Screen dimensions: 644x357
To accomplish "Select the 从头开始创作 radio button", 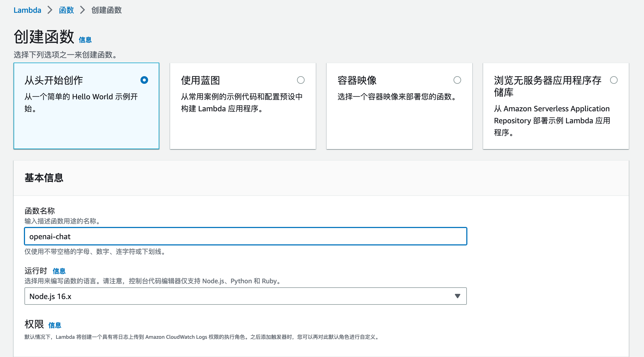I will click(x=144, y=80).
